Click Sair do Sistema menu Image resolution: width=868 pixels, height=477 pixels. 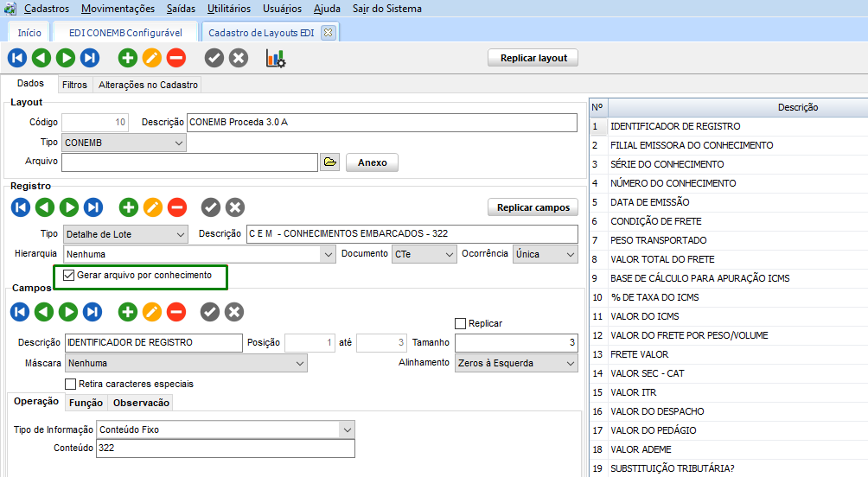[387, 9]
